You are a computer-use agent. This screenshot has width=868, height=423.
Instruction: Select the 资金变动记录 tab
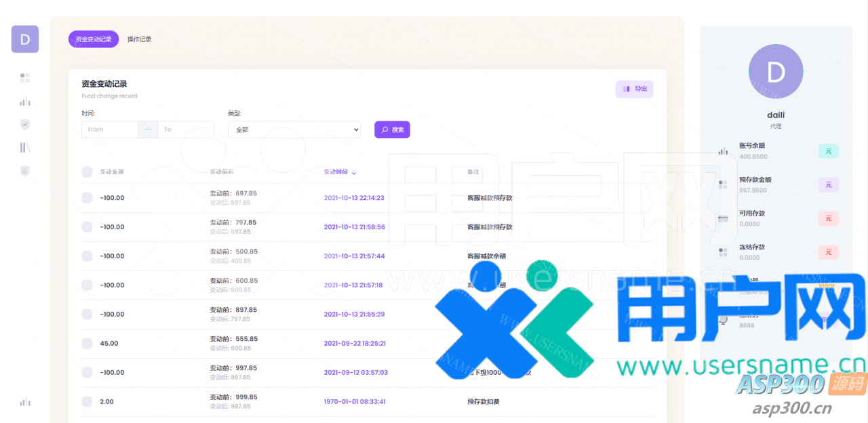94,39
